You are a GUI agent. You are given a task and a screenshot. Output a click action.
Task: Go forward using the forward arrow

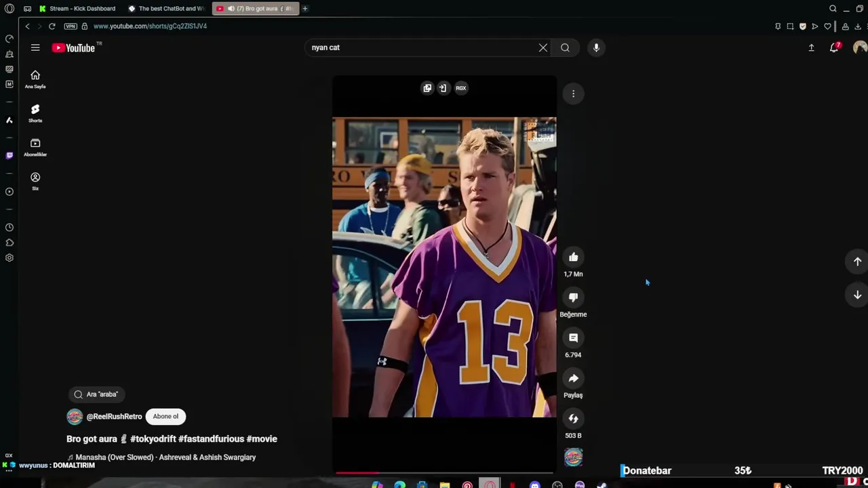click(x=39, y=26)
